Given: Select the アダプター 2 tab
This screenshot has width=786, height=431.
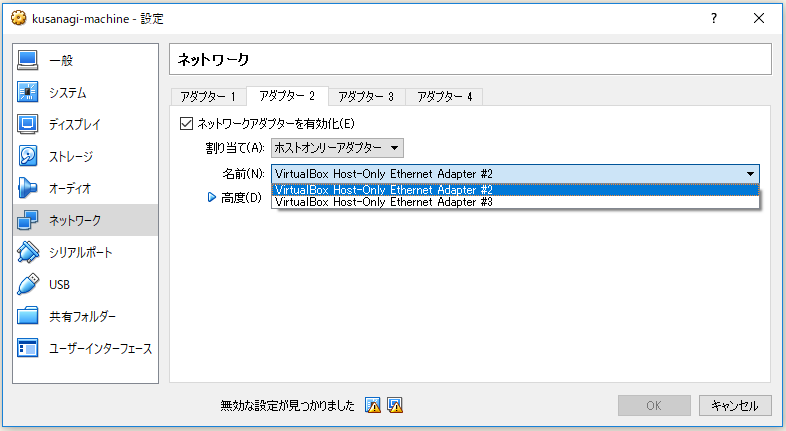Looking at the screenshot, I should 287,96.
